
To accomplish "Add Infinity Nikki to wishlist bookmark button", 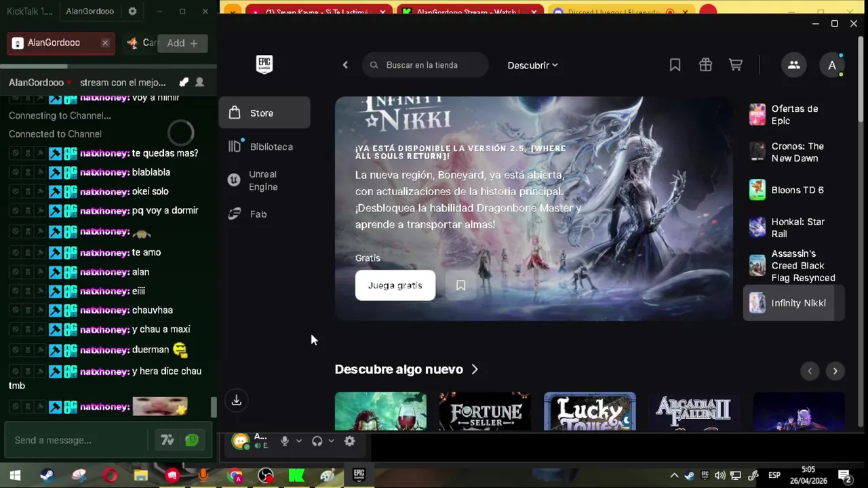I will 460,285.
